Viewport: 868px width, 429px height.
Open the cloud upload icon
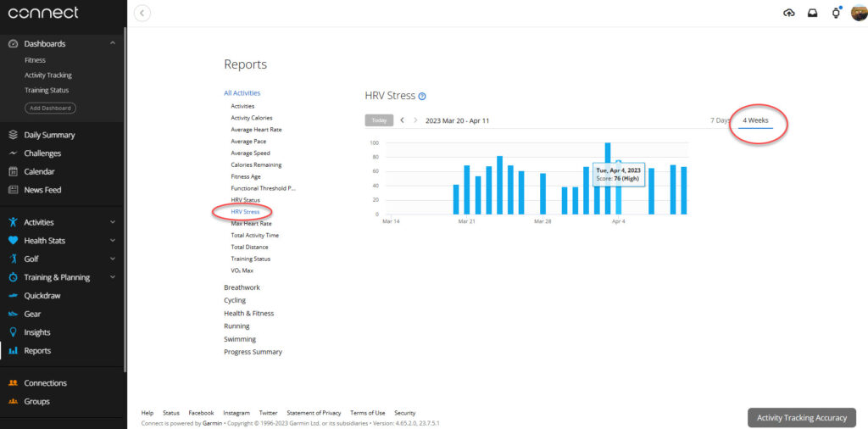[789, 13]
